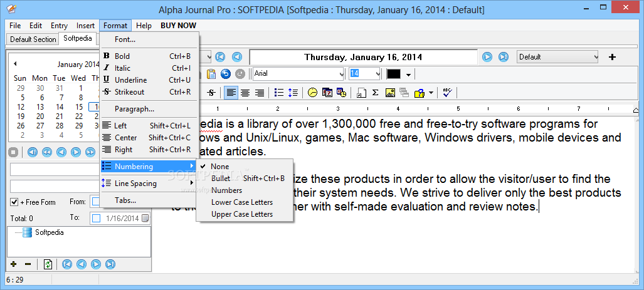Click the black font color swatch
Viewport: 644px width, 290px height.
[393, 75]
